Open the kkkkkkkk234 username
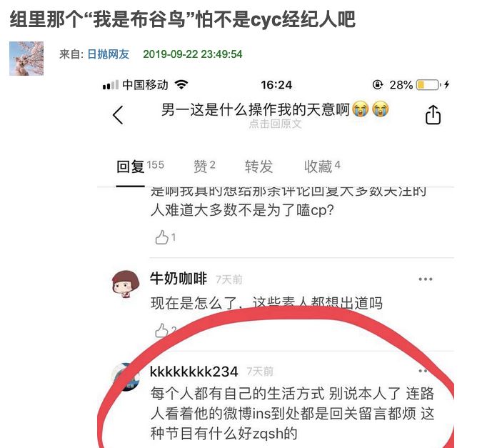477x448 pixels. (194, 372)
